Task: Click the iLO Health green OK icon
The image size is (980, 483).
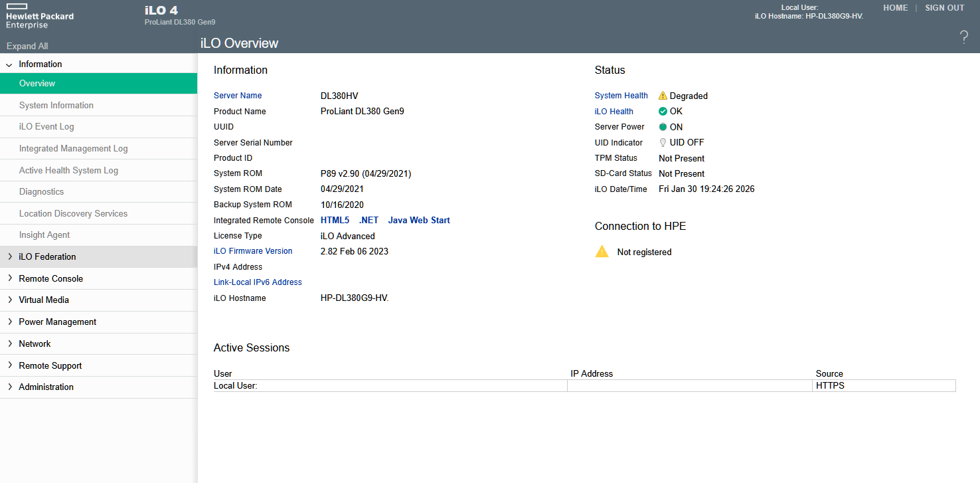Action: coord(661,111)
